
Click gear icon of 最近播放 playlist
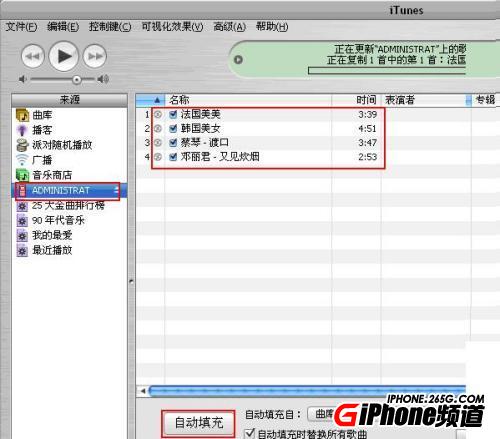22,251
